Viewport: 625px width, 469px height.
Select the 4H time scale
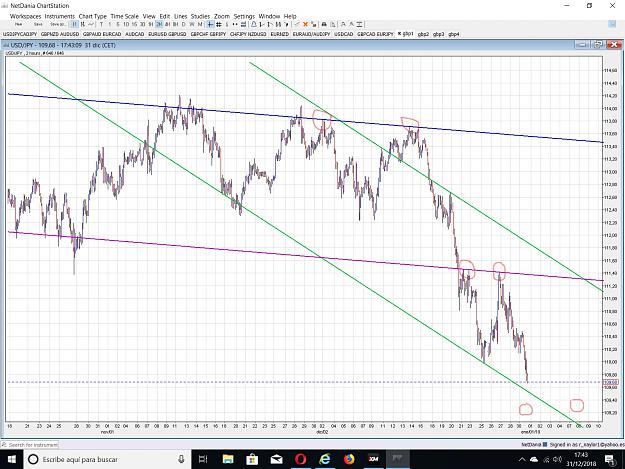(x=167, y=24)
